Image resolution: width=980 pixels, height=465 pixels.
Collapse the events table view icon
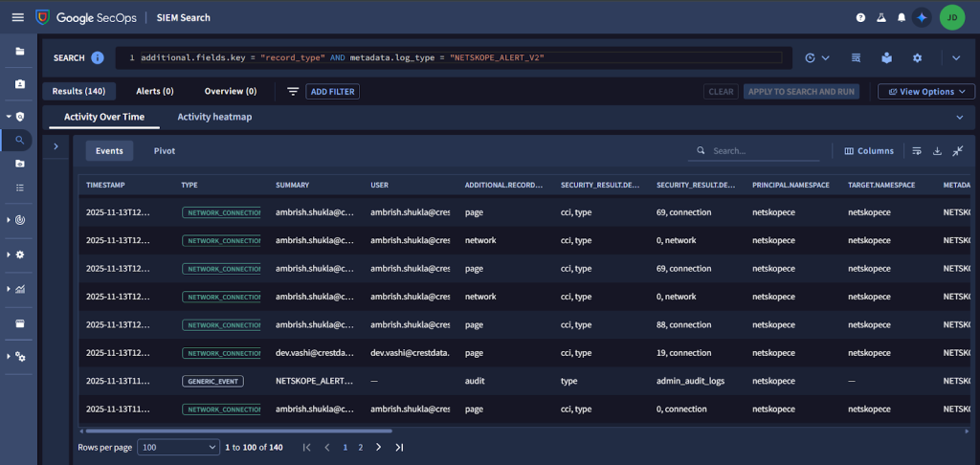(x=958, y=150)
